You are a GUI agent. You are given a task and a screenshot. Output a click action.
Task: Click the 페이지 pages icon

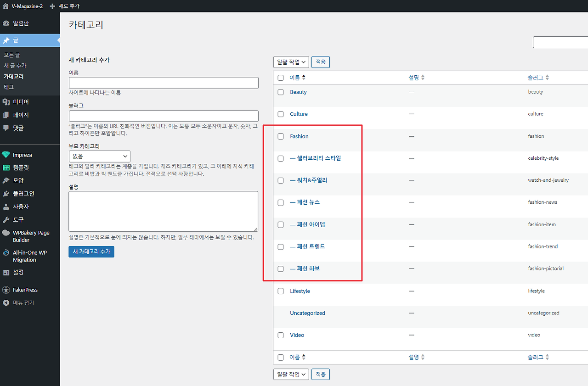point(6,115)
